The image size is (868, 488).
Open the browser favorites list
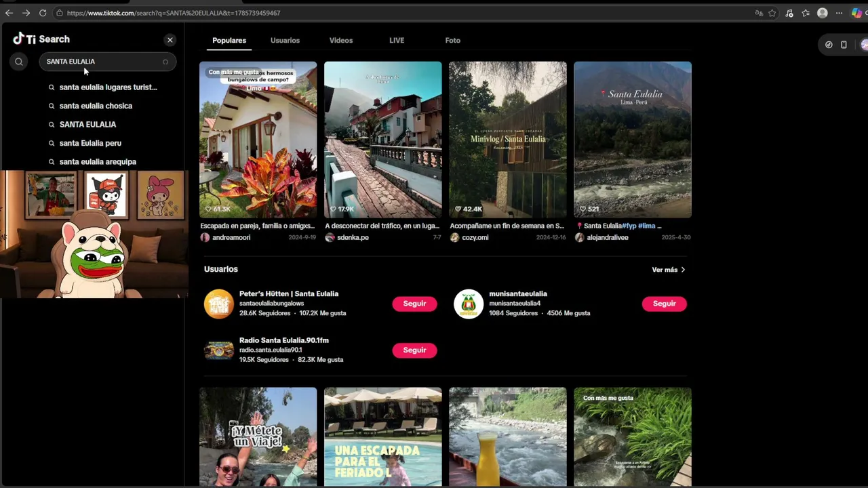click(x=806, y=13)
